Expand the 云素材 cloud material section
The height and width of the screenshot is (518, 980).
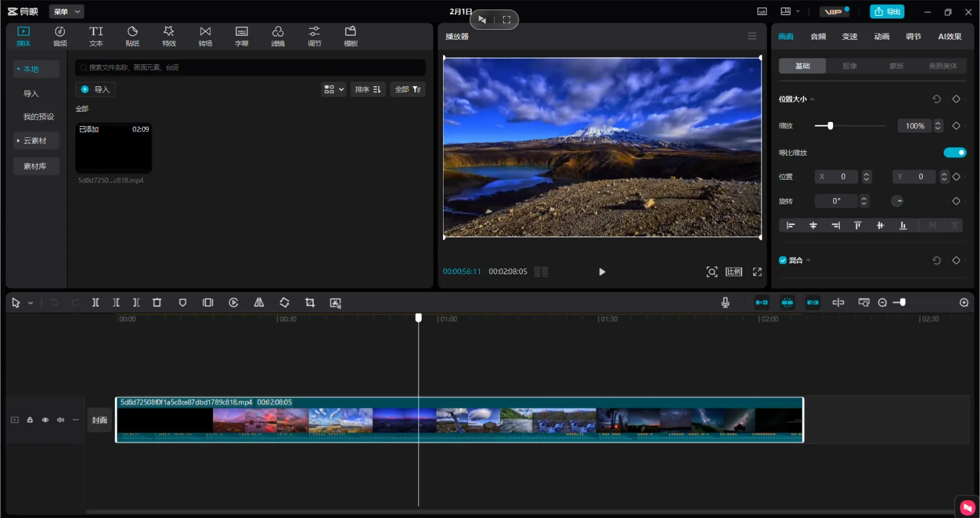coord(35,141)
